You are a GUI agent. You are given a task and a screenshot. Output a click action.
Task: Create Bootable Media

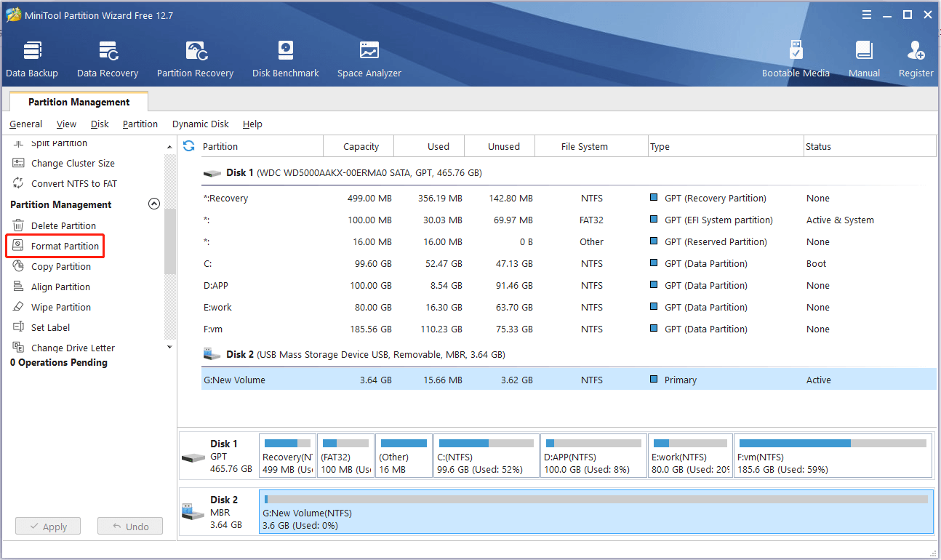pyautogui.click(x=796, y=60)
